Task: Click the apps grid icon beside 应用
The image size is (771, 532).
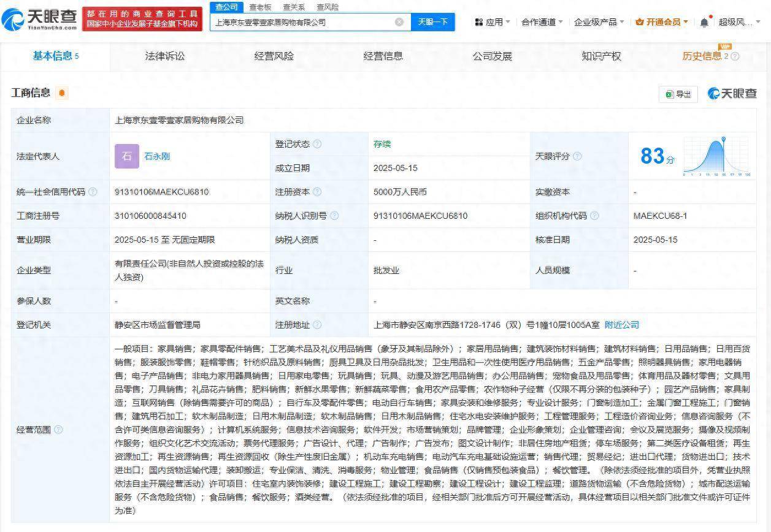Action: (x=479, y=22)
